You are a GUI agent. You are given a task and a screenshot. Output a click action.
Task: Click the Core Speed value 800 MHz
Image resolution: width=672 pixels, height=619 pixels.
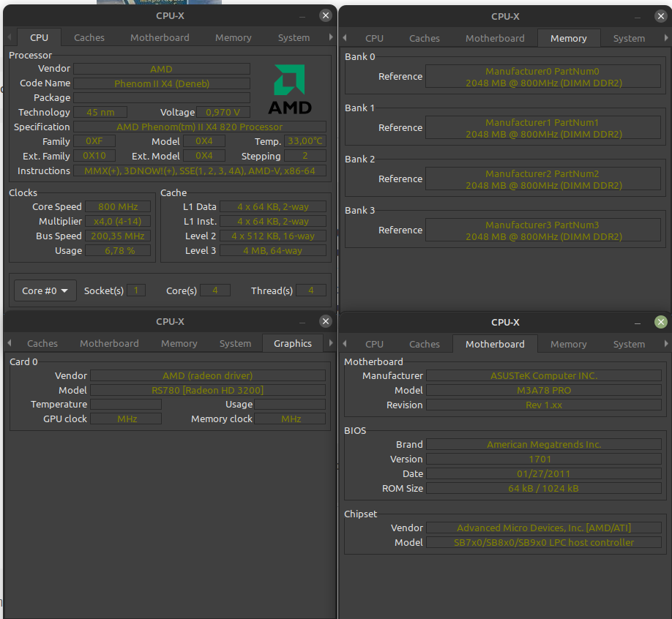118,207
